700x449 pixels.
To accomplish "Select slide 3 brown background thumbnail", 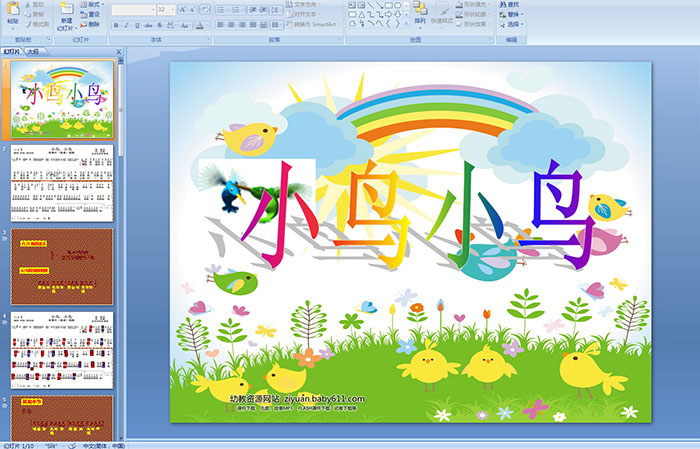I will 62,266.
